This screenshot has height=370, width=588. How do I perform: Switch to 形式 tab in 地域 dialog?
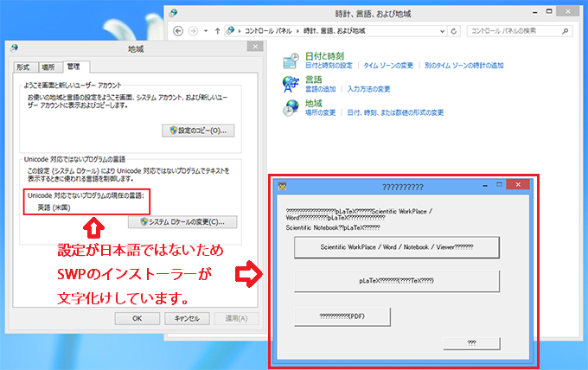pyautogui.click(x=23, y=67)
